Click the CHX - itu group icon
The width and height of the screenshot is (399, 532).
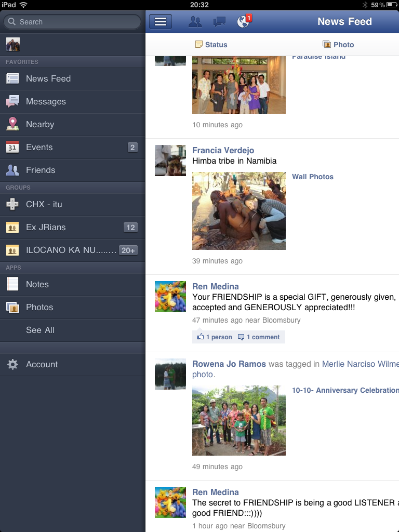pos(12,204)
